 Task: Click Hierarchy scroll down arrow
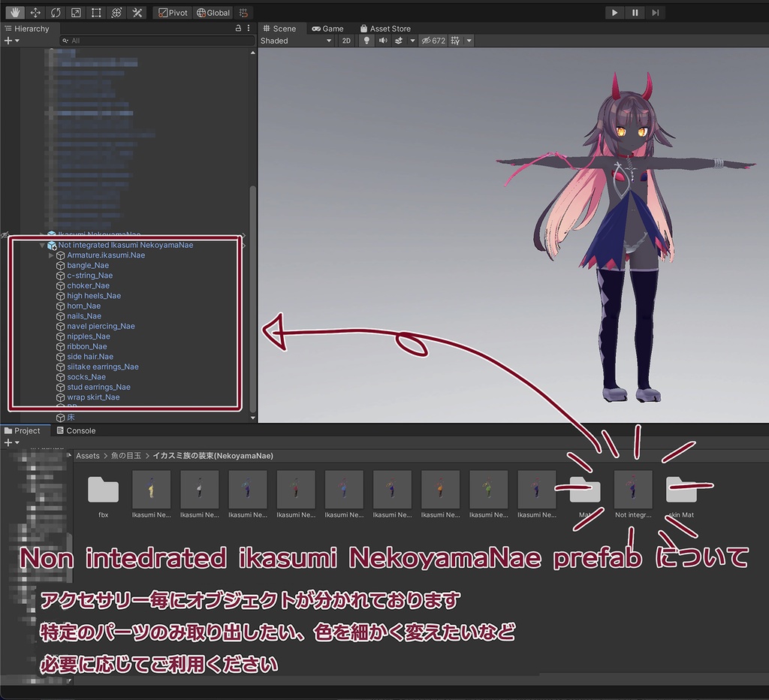pos(252,418)
